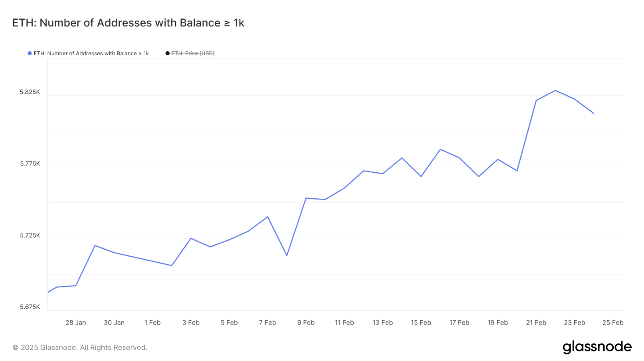Select the peak data point on 22 Feb
This screenshot has width=644, height=361.
click(x=555, y=90)
